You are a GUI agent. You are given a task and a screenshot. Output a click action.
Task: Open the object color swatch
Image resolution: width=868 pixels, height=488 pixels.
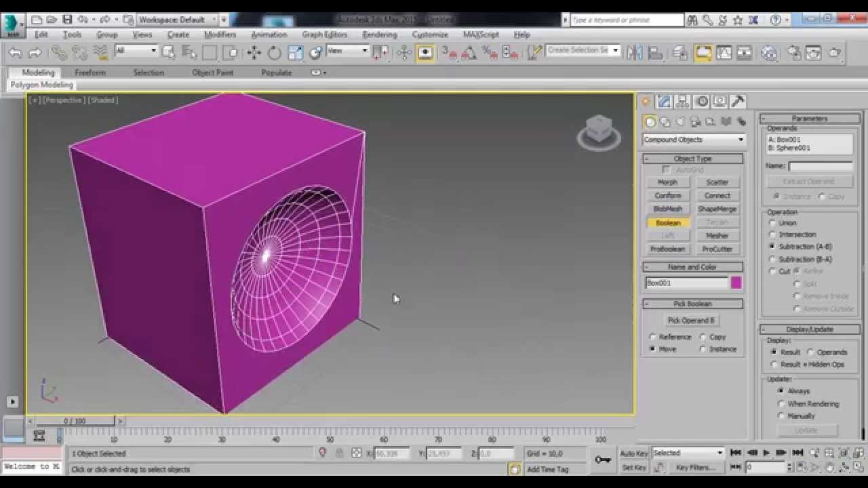tap(736, 283)
